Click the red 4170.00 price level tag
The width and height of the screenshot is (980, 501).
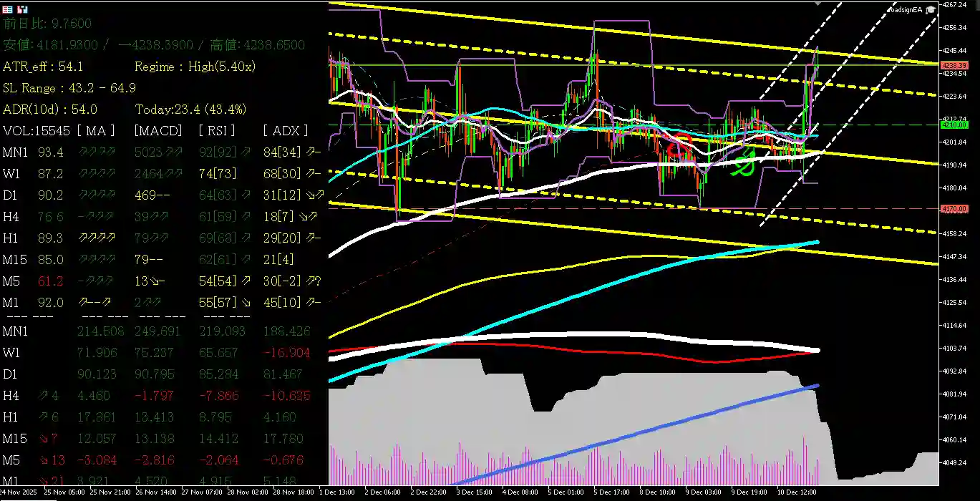tap(955, 209)
